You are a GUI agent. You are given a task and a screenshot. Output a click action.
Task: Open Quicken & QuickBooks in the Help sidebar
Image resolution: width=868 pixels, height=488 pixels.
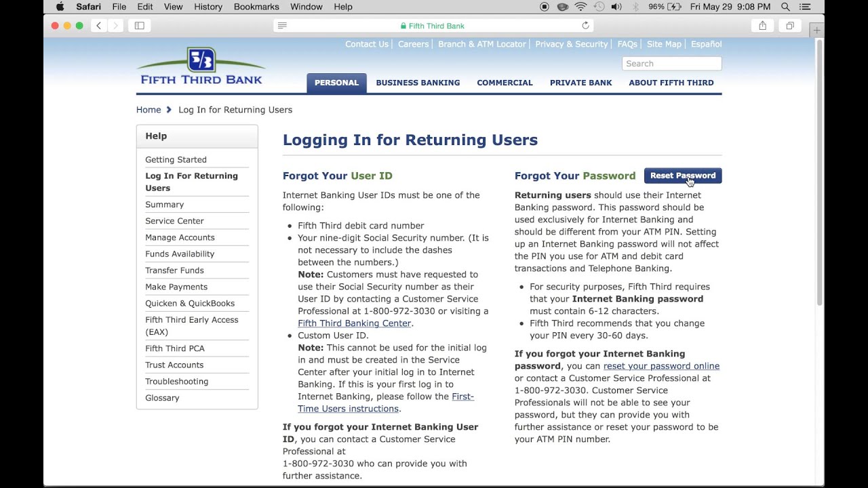[190, 304]
